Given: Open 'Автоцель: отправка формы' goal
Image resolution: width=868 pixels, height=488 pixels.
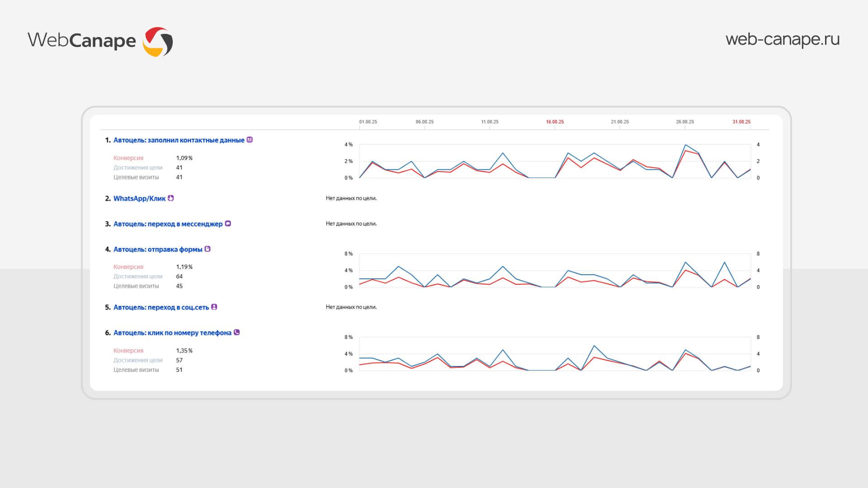Looking at the screenshot, I should tap(158, 249).
